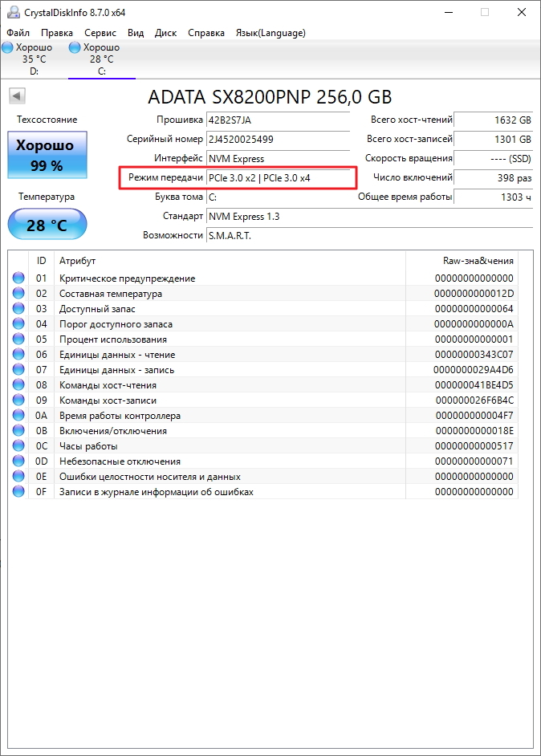541x756 pixels.
Task: Click status icon for attribute 0C
Action: point(18,445)
